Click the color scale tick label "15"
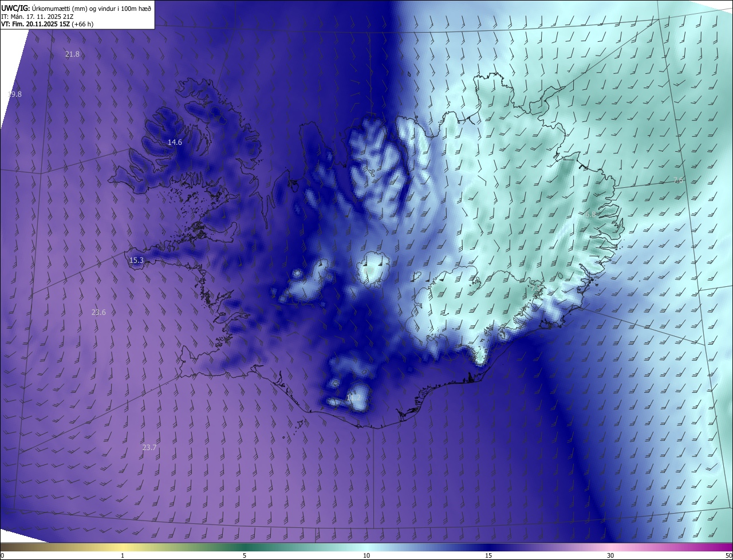Image resolution: width=733 pixels, height=560 pixels. (488, 555)
